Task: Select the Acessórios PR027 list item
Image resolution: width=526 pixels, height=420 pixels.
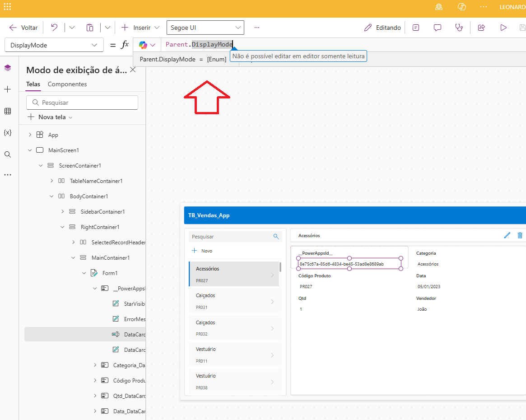Action: coord(234,274)
